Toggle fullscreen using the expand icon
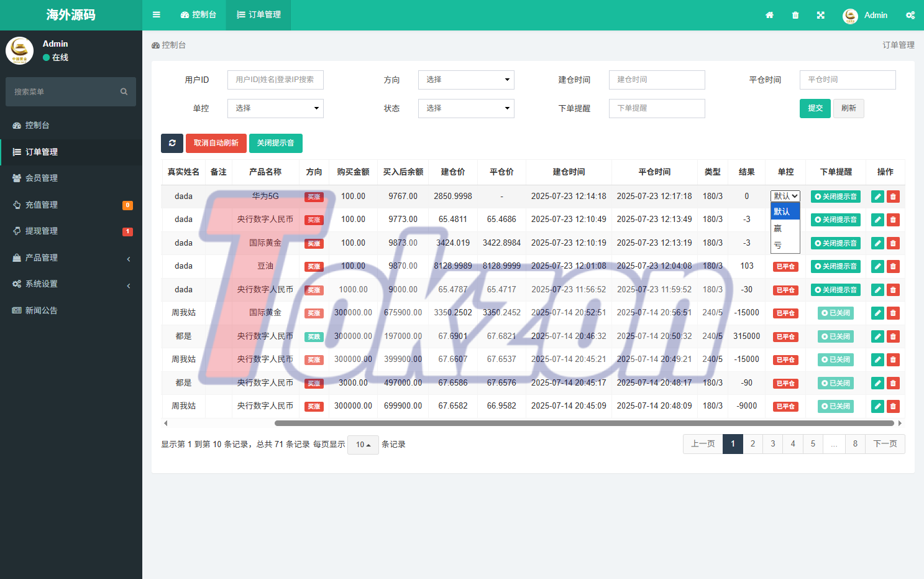 pos(821,15)
